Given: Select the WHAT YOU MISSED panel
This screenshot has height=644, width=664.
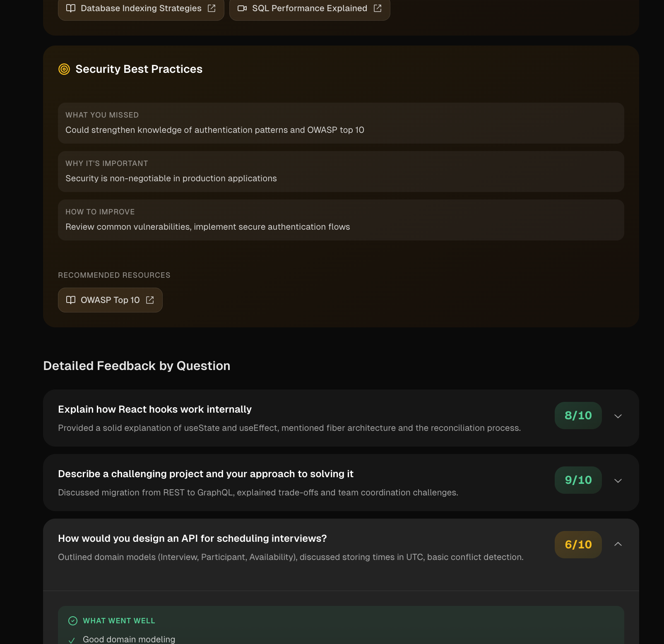Looking at the screenshot, I should pos(340,123).
